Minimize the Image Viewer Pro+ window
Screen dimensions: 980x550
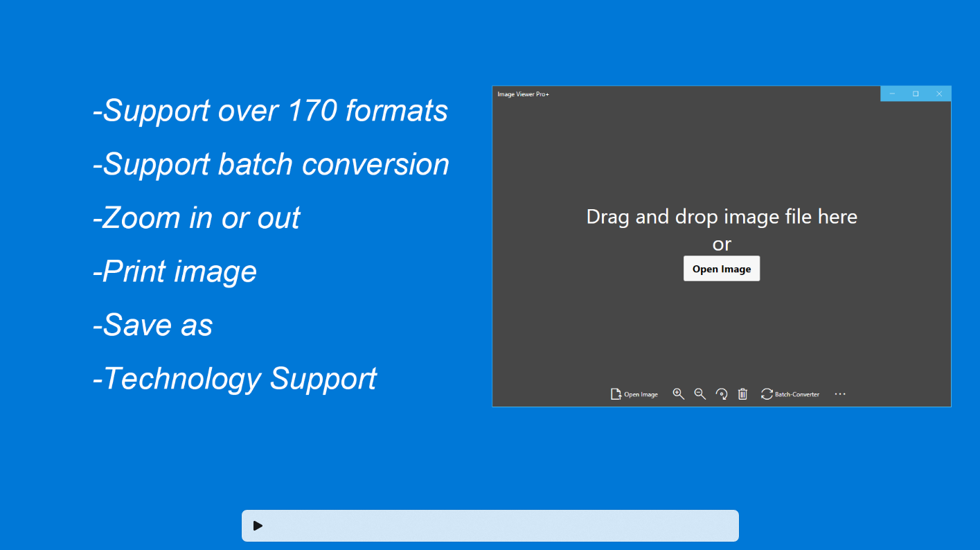click(x=892, y=94)
